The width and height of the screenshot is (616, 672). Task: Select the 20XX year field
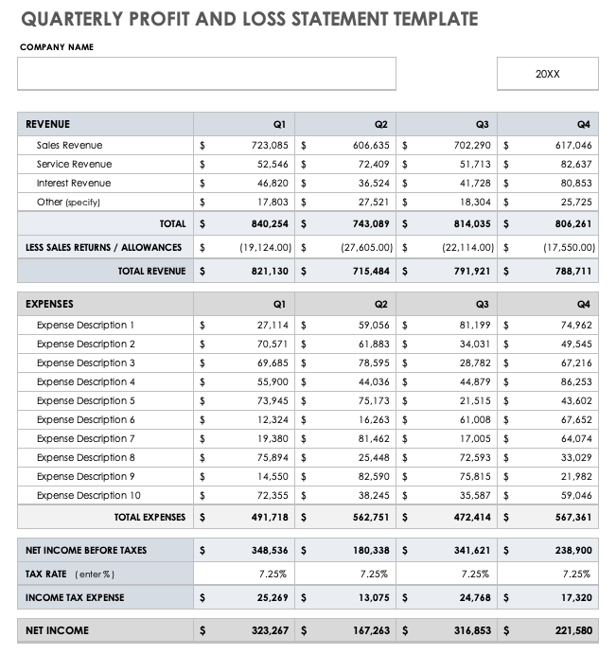click(547, 74)
